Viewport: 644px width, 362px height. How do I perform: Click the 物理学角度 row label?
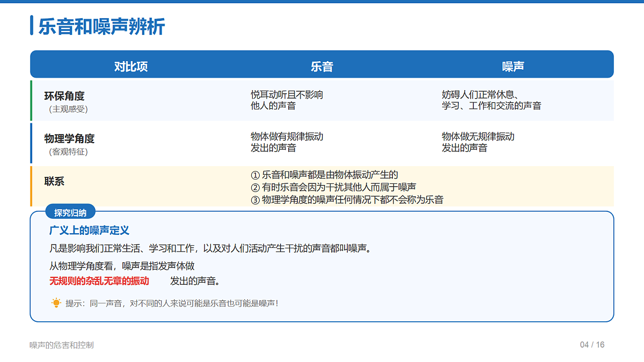coord(69,138)
